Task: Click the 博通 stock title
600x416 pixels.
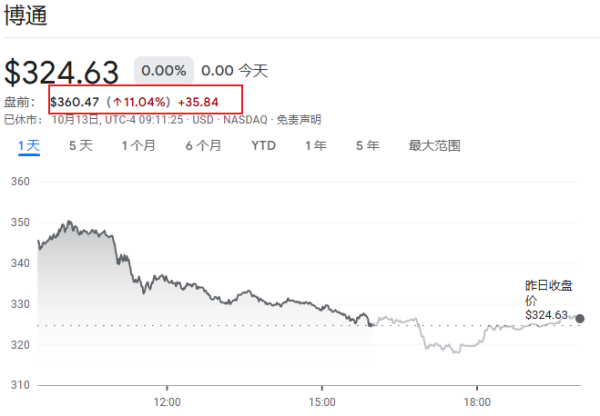Action: [25, 17]
